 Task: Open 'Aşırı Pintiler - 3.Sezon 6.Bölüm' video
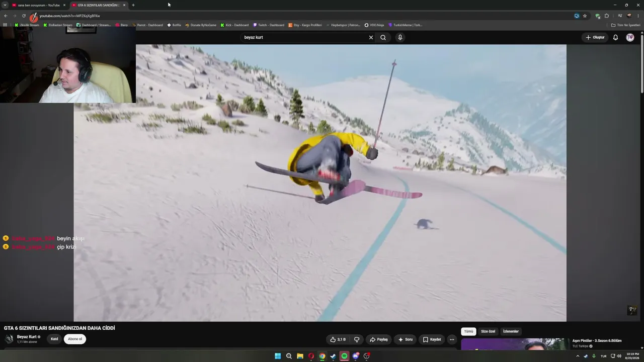tap(597, 341)
